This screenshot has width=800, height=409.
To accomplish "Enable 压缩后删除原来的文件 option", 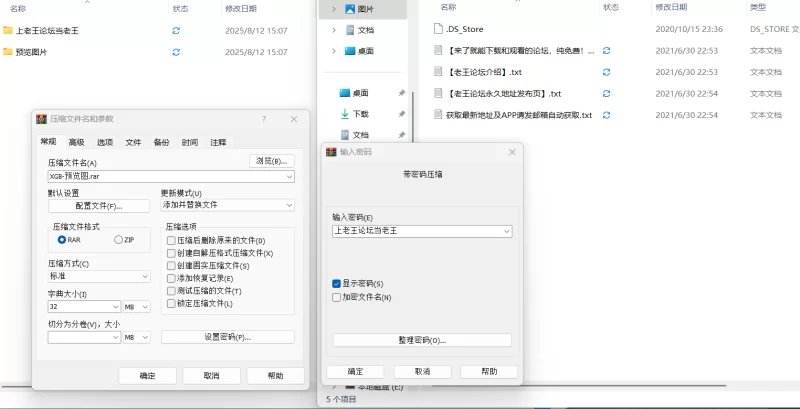I will click(171, 240).
